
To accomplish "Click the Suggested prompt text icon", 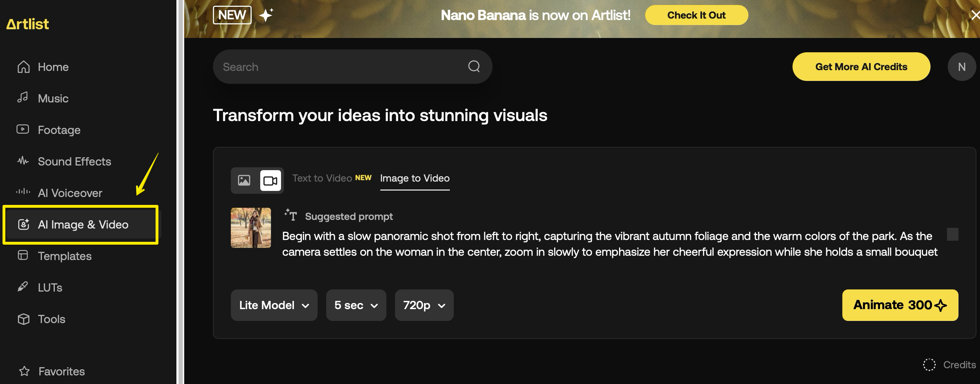I will coord(290,215).
